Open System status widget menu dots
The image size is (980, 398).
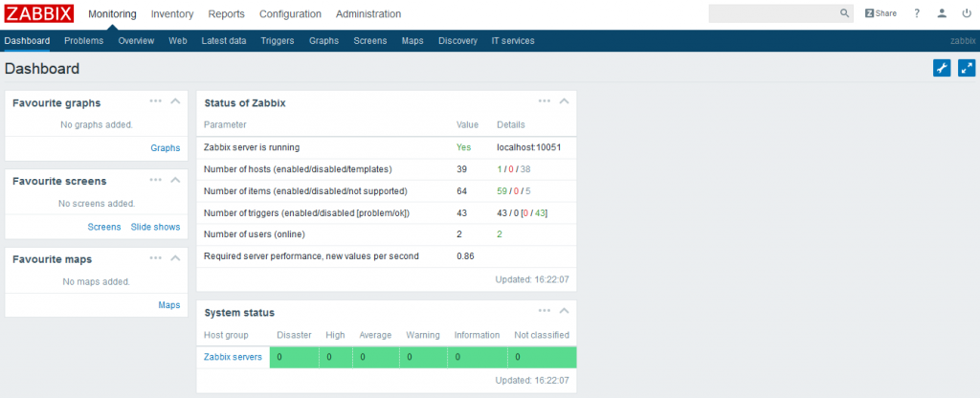[x=545, y=311]
